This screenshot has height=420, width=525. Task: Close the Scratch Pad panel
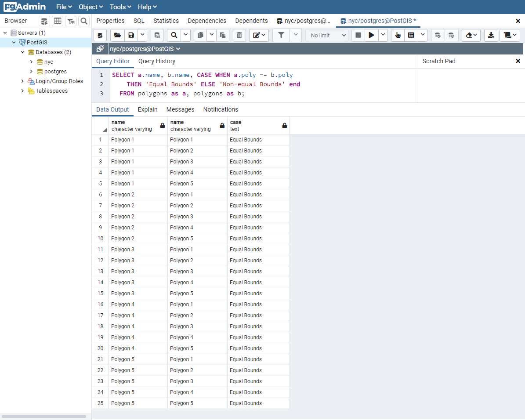click(x=518, y=61)
